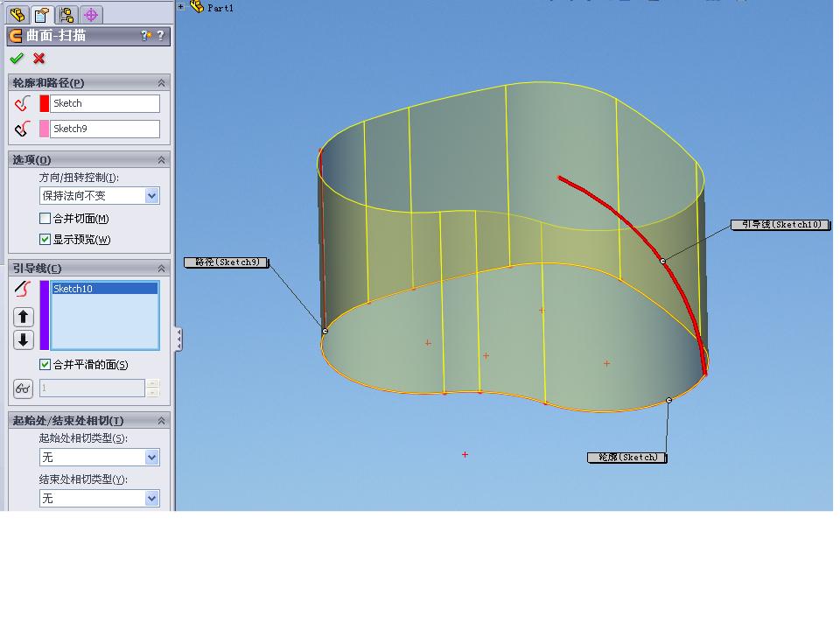Select the Sketch profile input box

click(105, 103)
